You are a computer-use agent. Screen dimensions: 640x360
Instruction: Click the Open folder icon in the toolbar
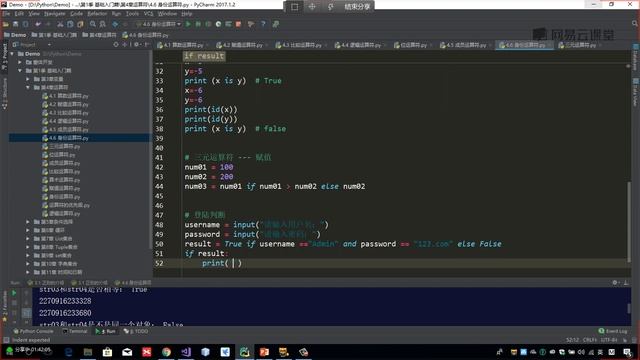pyautogui.click(x=6, y=24)
